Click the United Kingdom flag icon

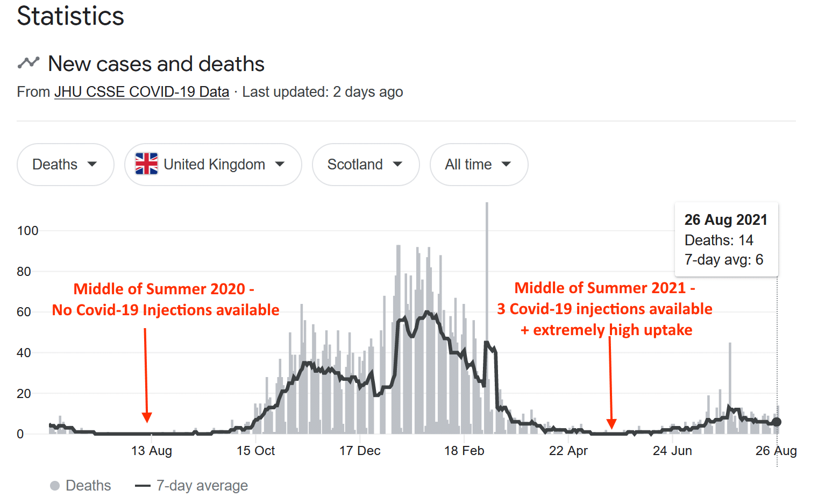tap(146, 164)
